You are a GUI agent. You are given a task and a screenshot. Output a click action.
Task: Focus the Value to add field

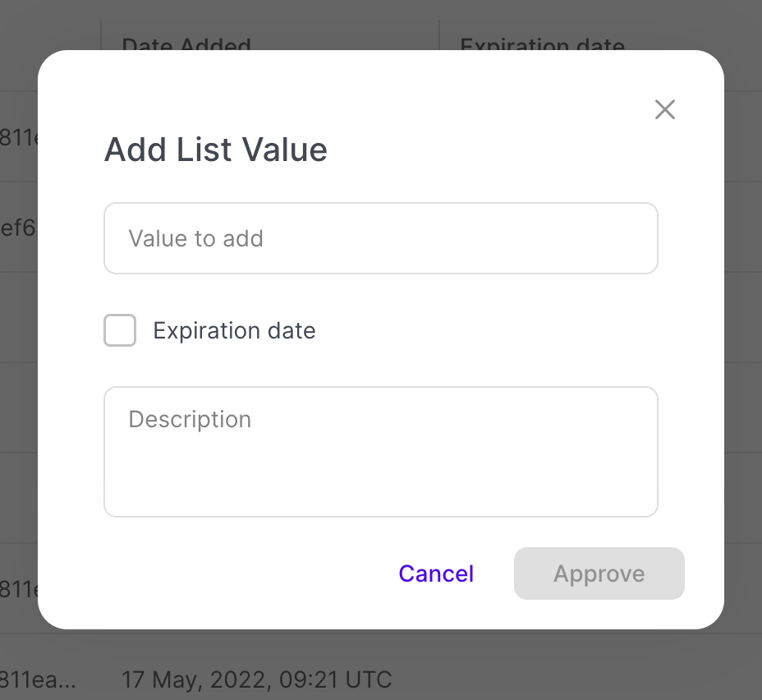click(x=380, y=238)
